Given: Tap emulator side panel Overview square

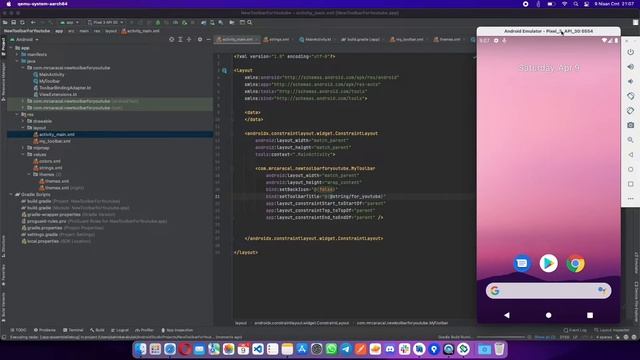Looking at the screenshot, I should tap(631, 184).
